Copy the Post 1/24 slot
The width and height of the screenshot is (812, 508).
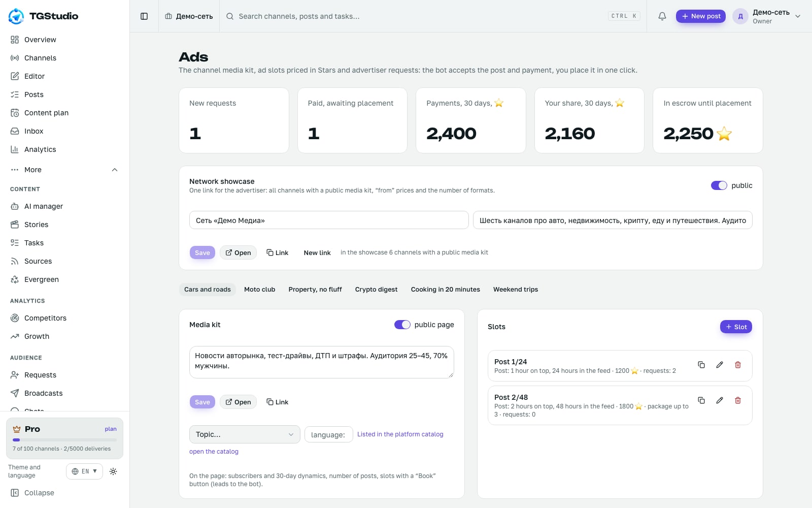pyautogui.click(x=701, y=365)
